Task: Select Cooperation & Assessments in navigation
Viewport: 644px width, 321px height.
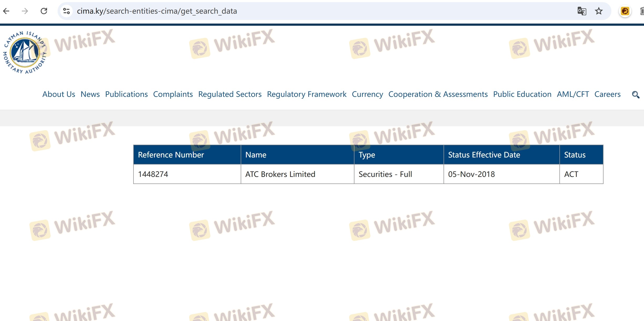Action: tap(438, 94)
